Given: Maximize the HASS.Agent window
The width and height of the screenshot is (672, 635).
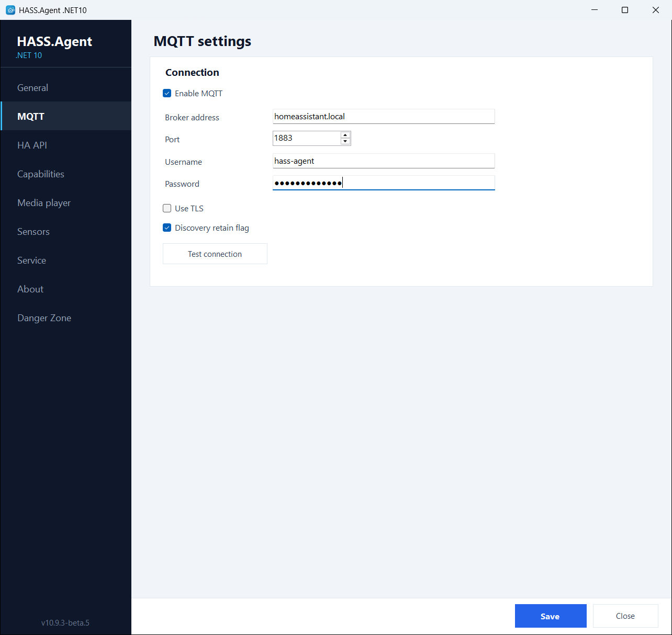Looking at the screenshot, I should pos(625,10).
